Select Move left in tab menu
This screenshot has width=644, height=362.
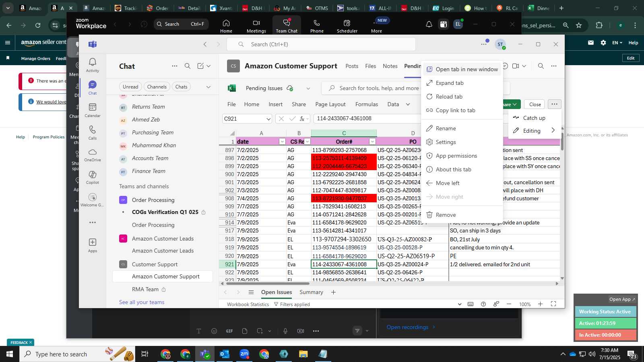[x=462, y=183]
